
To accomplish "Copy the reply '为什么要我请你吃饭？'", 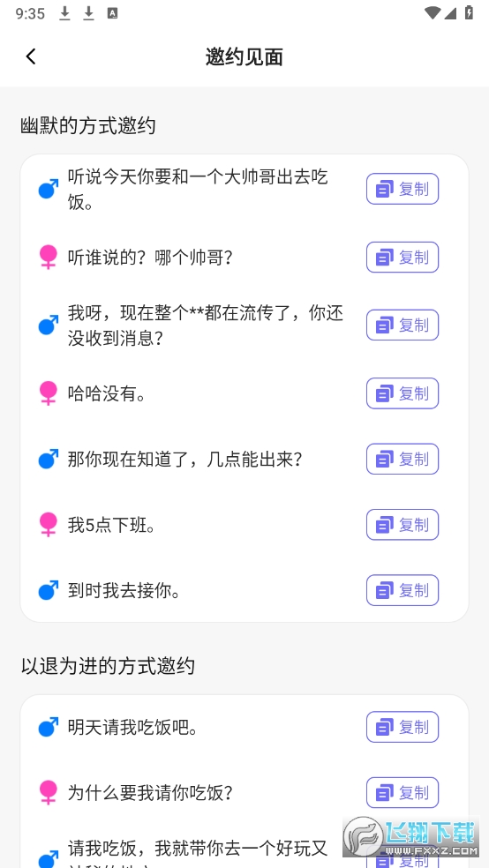I will [402, 793].
